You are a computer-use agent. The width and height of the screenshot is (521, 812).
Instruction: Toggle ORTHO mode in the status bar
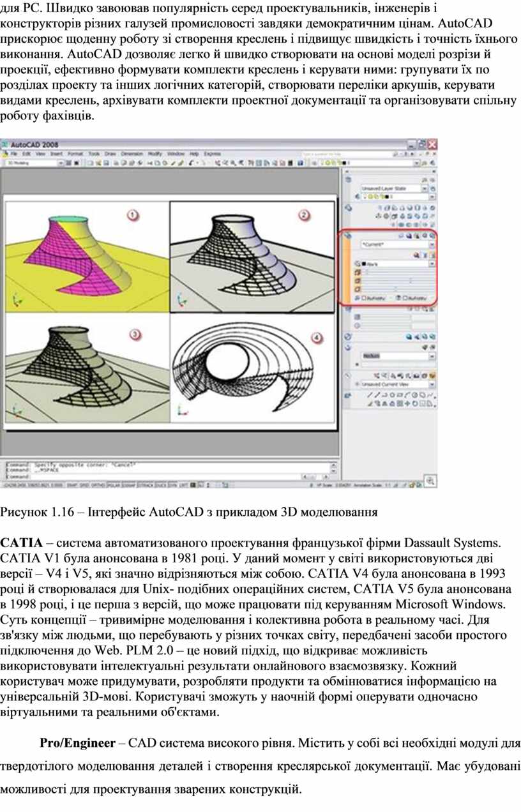tap(98, 485)
